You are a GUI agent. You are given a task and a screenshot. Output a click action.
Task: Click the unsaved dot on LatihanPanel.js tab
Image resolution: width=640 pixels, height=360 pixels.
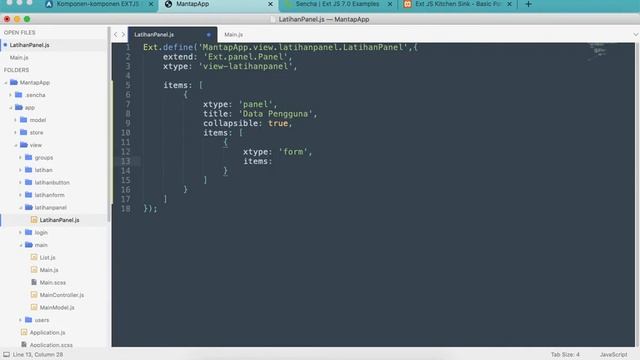coord(209,35)
